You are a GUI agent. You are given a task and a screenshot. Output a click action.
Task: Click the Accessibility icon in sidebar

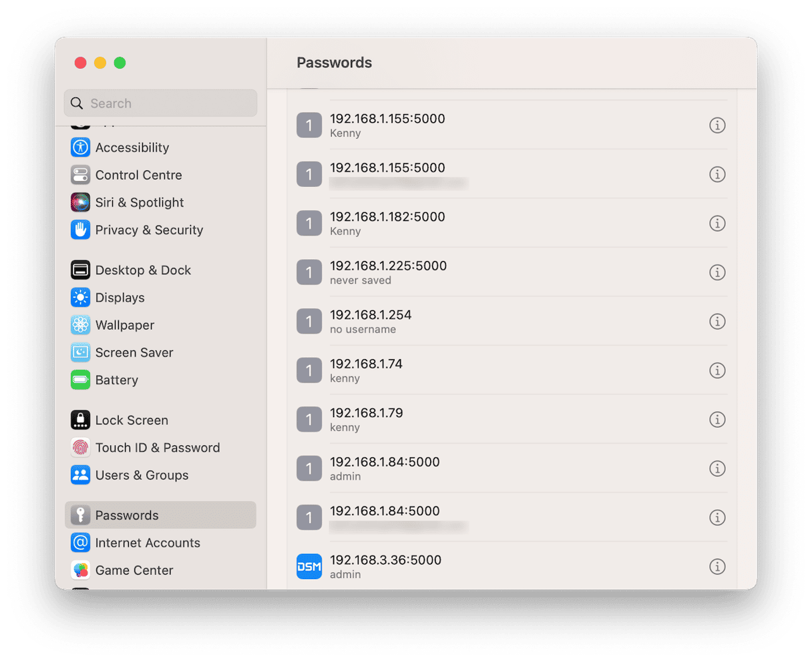click(80, 147)
